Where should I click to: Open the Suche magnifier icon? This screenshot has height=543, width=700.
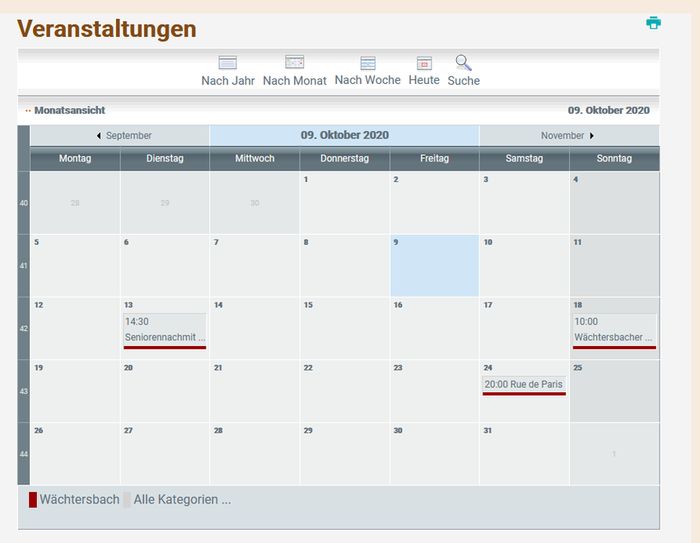(463, 63)
